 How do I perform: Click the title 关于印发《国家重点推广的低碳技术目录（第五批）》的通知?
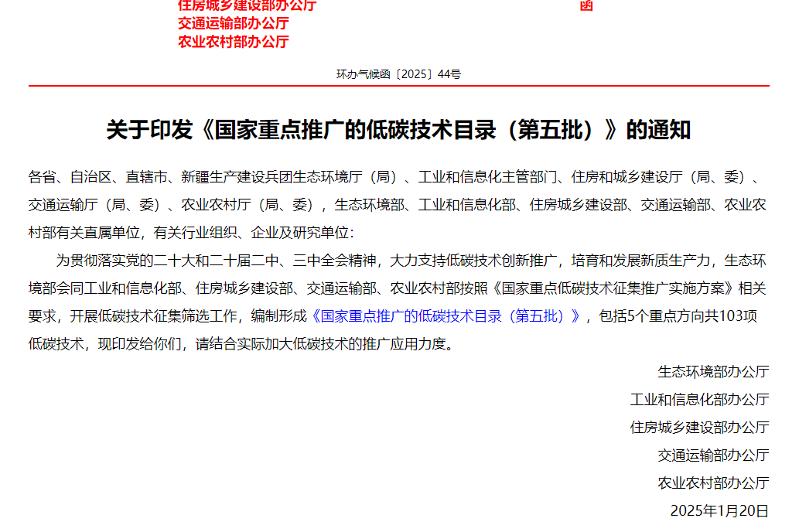(x=398, y=130)
